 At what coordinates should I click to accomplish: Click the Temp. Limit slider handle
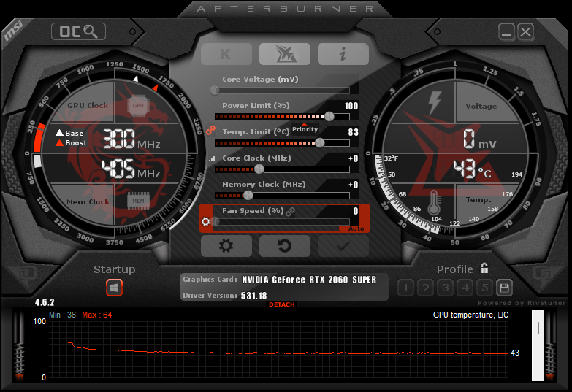click(x=319, y=142)
